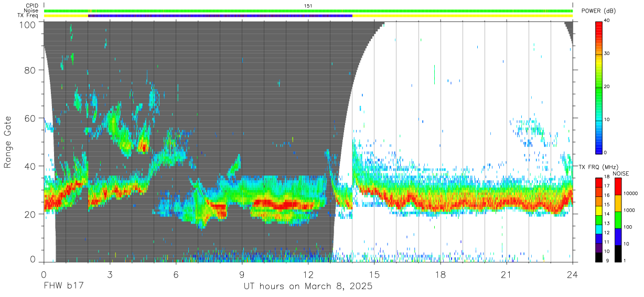644x297 pixels.
Task: Click the x-axis tick label 6
Action: click(176, 275)
